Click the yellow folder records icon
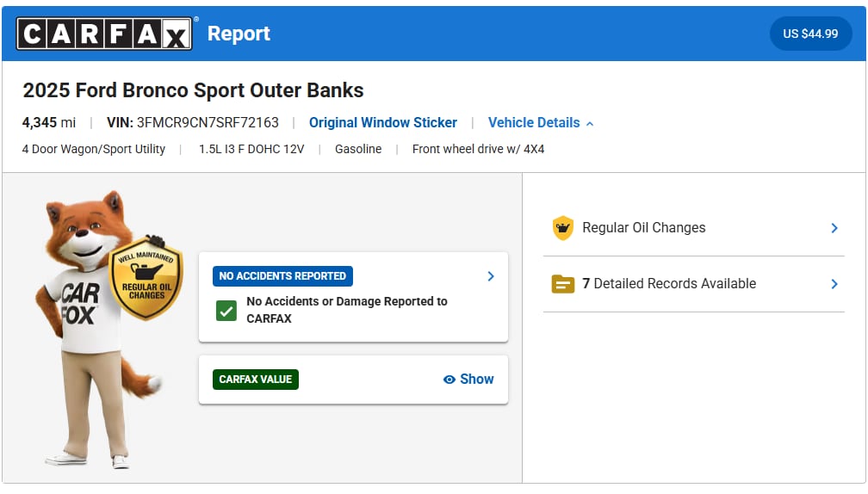The image size is (868, 494). click(x=563, y=284)
